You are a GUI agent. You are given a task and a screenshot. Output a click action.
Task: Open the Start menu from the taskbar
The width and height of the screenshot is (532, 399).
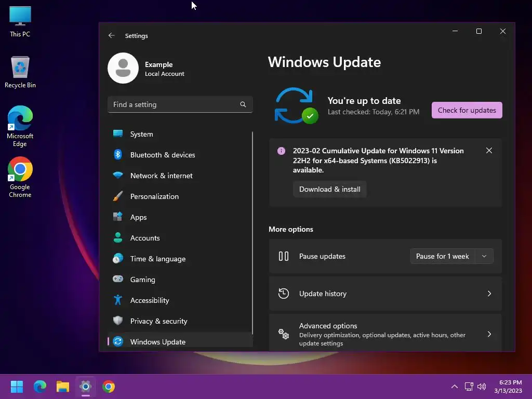(17, 387)
